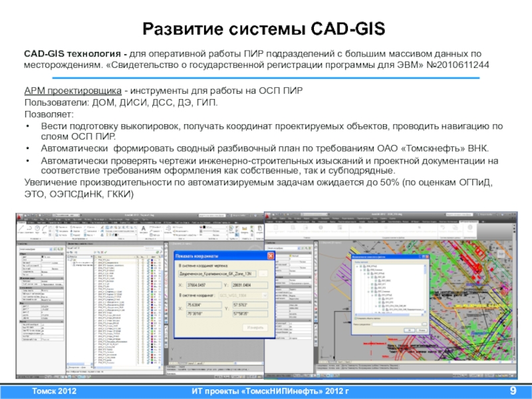Click the 'Измерить' button
The height and width of the screenshot is (399, 532).
point(254,328)
